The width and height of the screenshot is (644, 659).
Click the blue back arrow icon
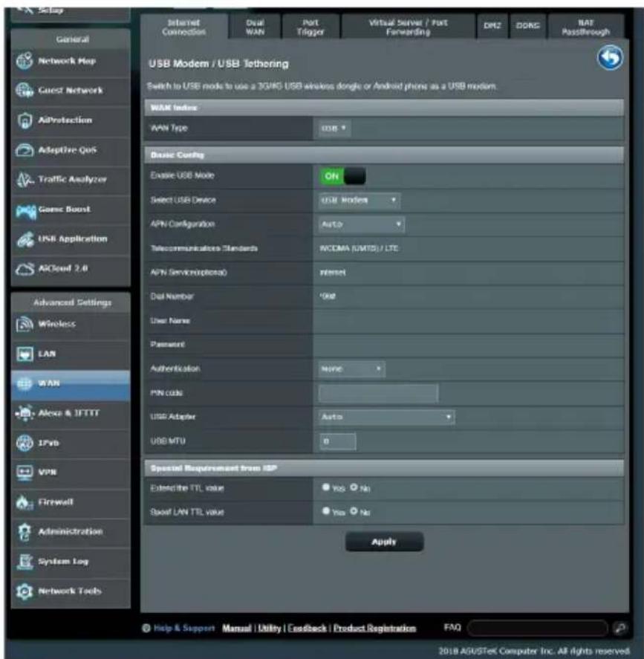610,57
